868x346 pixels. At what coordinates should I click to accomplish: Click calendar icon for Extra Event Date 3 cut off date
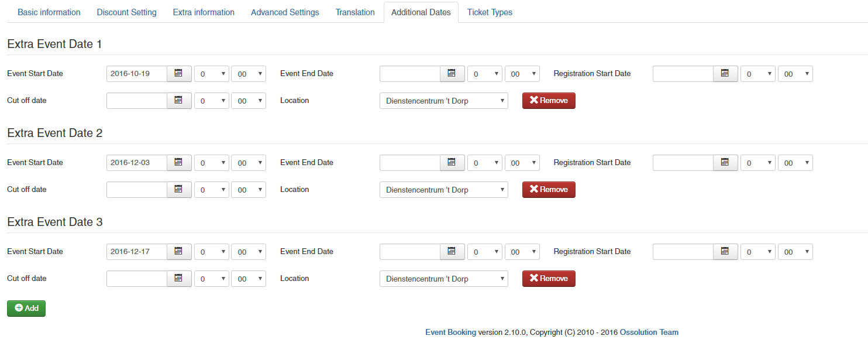(179, 279)
